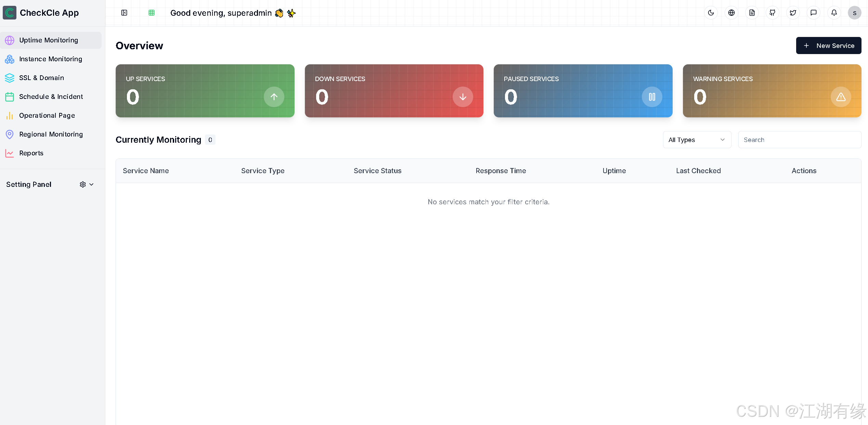
Task: Open the Twitter bird icon
Action: 793,13
